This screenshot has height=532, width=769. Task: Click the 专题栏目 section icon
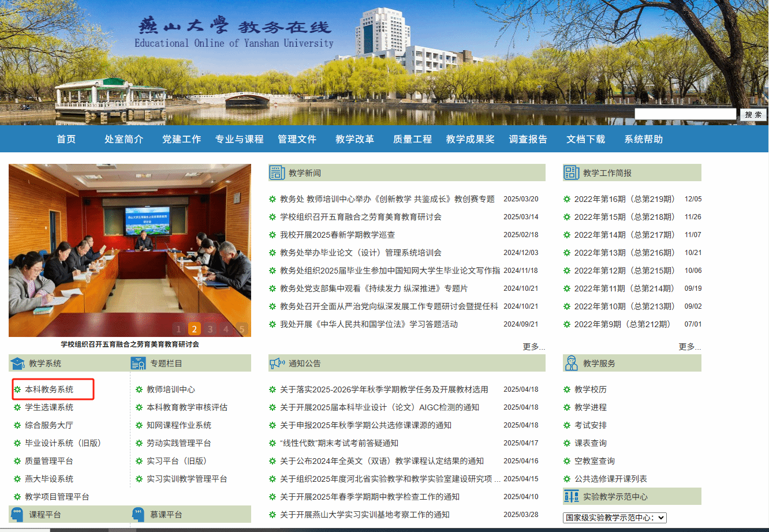139,363
